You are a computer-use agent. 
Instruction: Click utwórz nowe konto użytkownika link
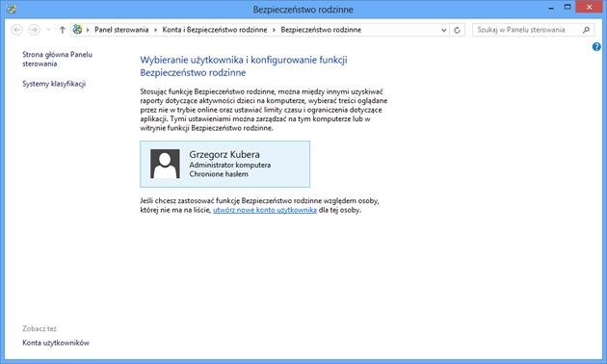tap(265, 210)
